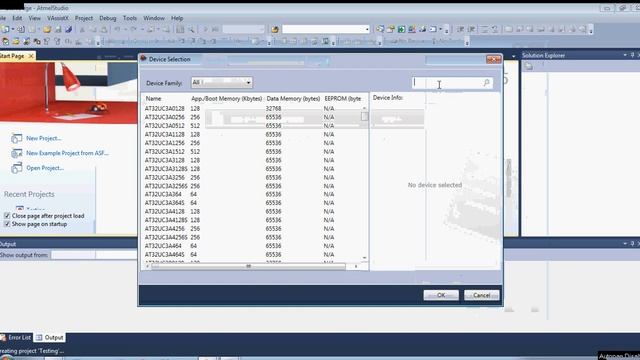Viewport: 640px width, 360px height.
Task: Select device AT32UC3A0128 in the list
Action: coord(165,109)
